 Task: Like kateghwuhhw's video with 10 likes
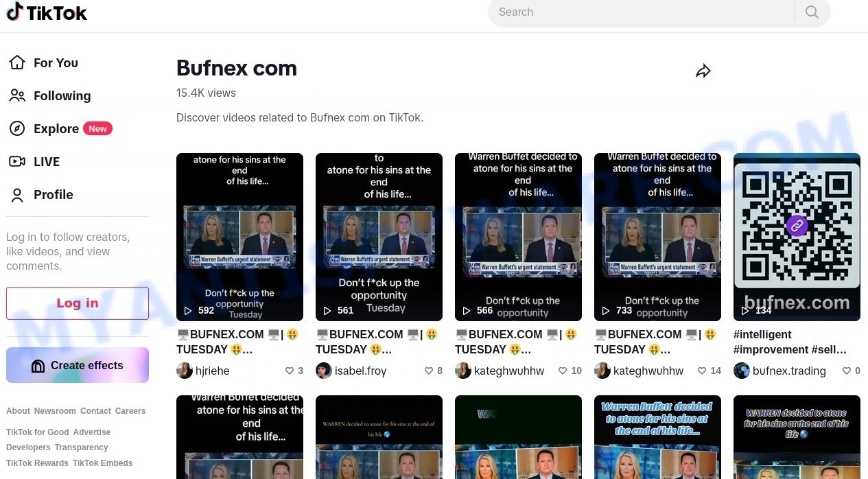coord(563,371)
